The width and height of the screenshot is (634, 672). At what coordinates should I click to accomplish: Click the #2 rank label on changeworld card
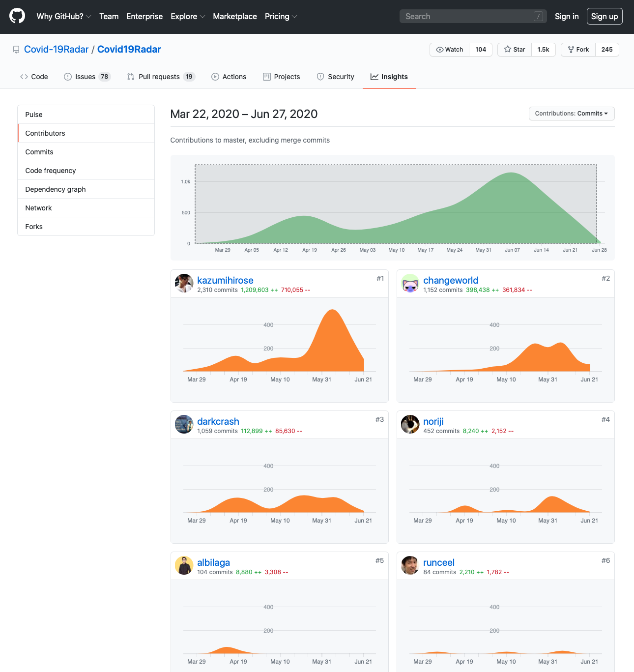point(606,278)
